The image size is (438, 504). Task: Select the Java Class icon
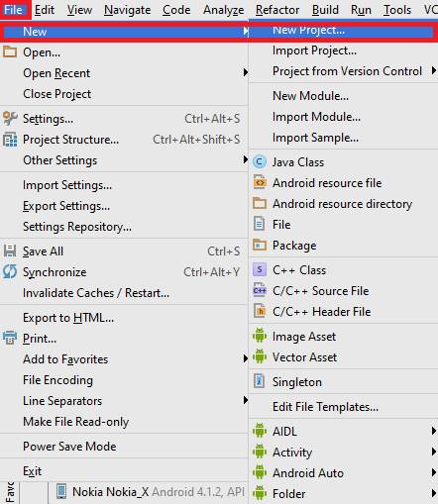[260, 161]
